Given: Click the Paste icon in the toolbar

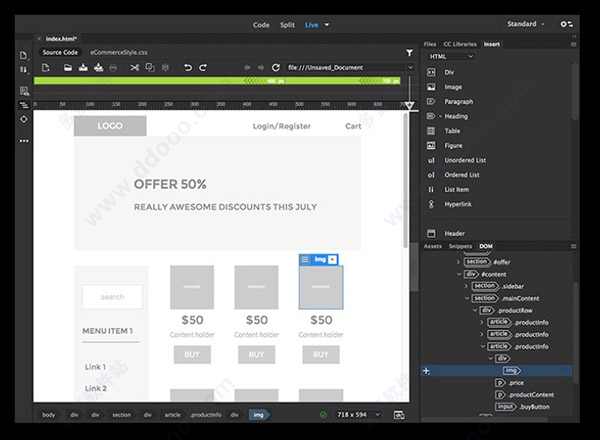Looking at the screenshot, I should [165, 68].
